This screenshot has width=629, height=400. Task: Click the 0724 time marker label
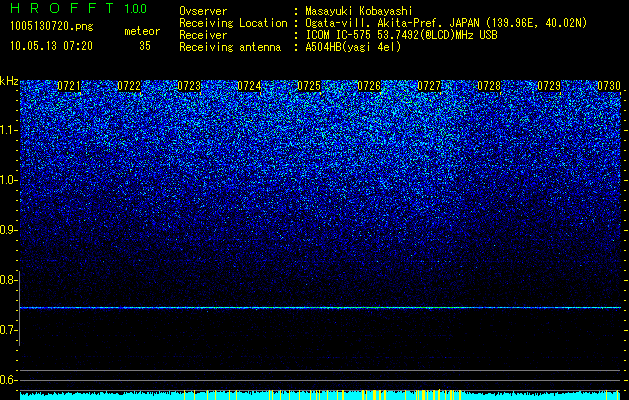pyautogui.click(x=249, y=86)
